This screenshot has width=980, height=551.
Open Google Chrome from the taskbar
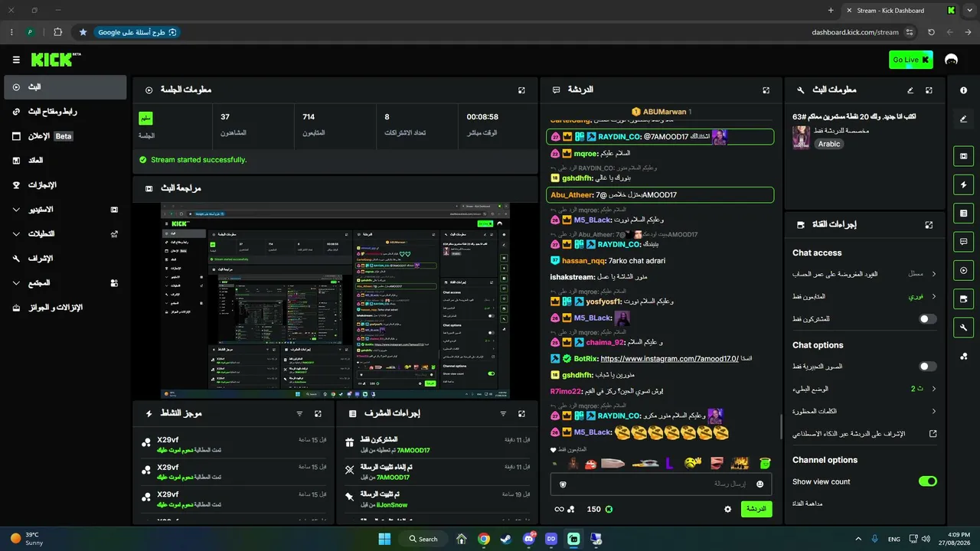(x=484, y=539)
